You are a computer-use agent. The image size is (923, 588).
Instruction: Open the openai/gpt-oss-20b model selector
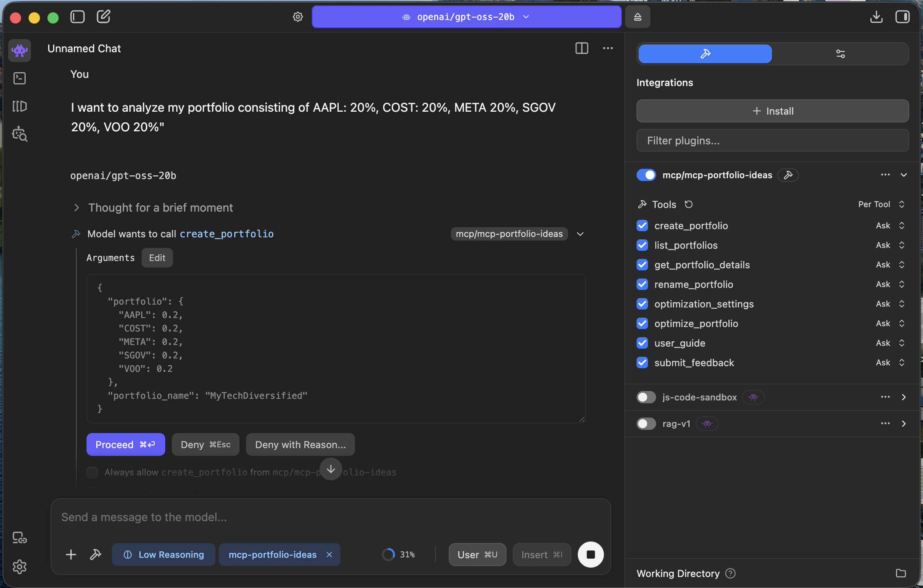tap(466, 17)
